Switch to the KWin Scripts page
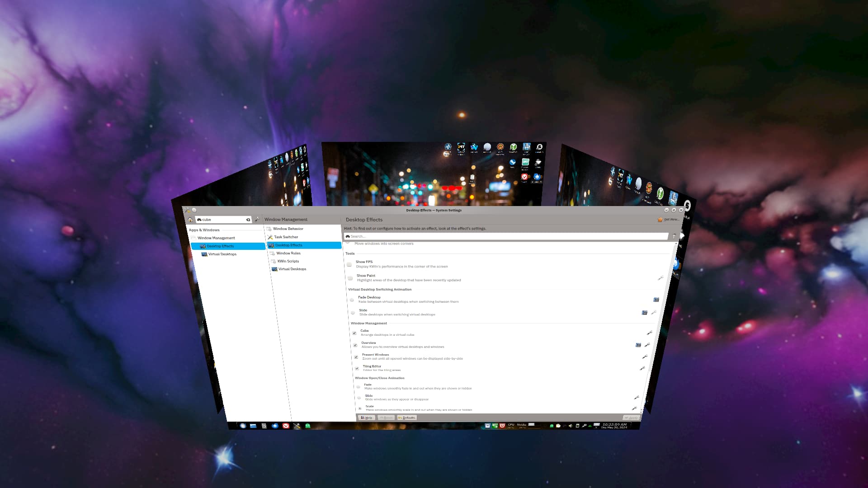The image size is (868, 488). pos(288,261)
